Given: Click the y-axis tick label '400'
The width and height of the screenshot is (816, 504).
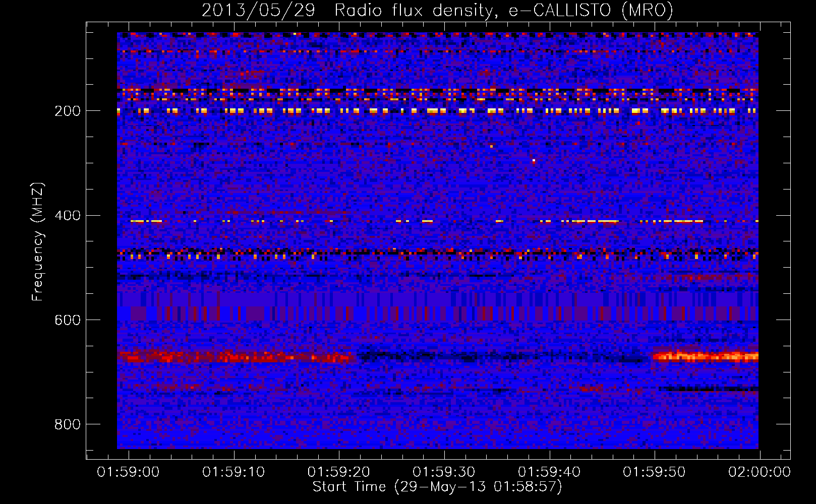Looking at the screenshot, I should [68, 215].
